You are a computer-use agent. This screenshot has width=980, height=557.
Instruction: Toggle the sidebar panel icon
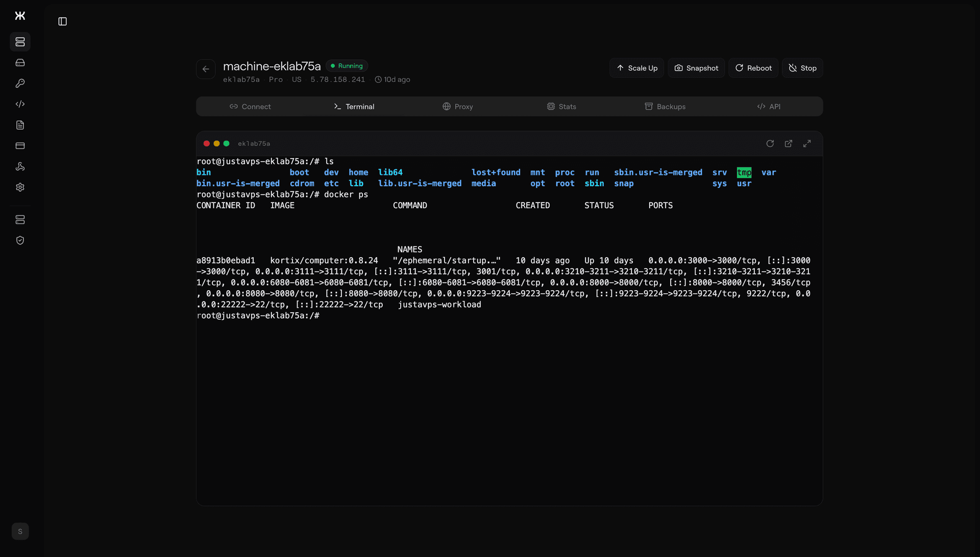[x=63, y=21]
